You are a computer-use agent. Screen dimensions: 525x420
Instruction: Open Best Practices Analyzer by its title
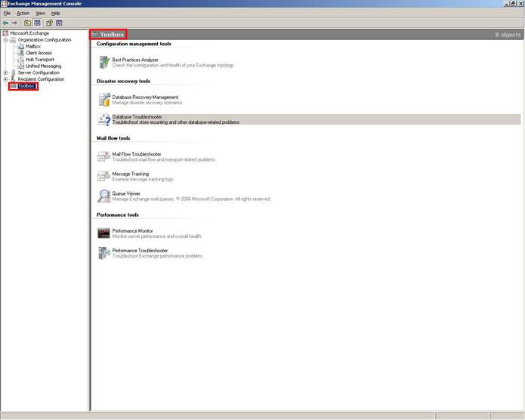[135, 60]
